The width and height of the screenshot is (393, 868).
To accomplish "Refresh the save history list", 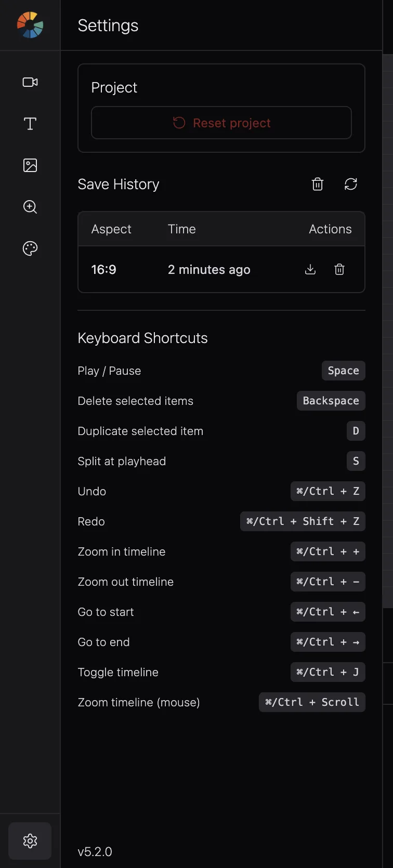I will 351,184.
